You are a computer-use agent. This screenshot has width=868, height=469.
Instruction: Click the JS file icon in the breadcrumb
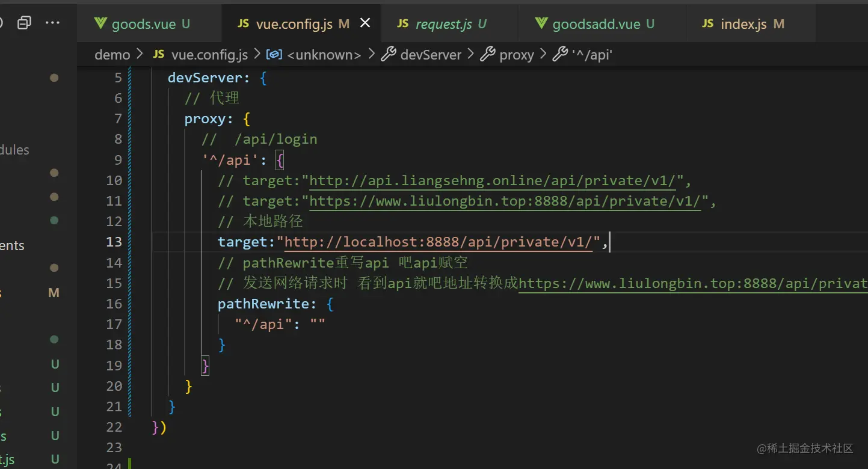[158, 55]
